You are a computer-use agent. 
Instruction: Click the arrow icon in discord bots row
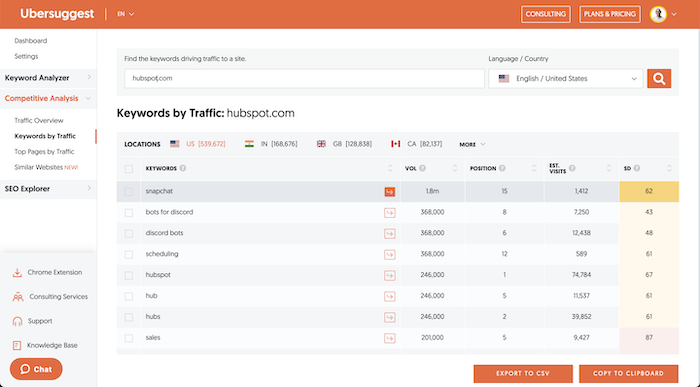390,233
